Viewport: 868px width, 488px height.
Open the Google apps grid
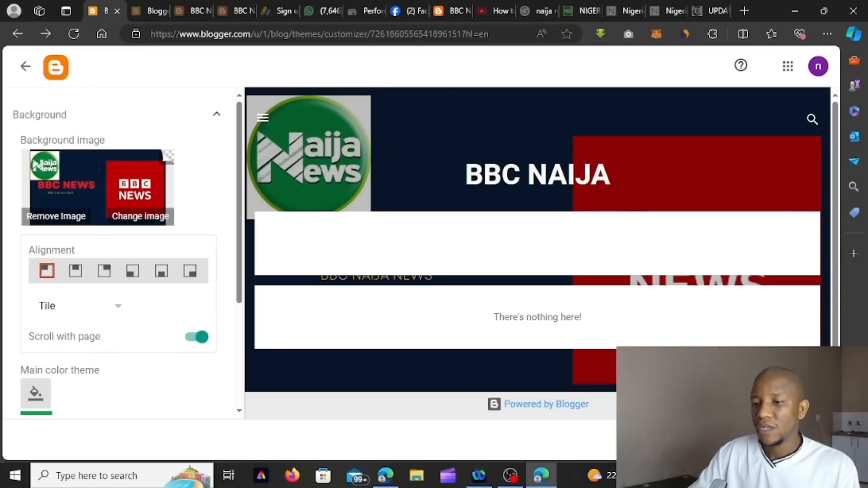pos(788,66)
